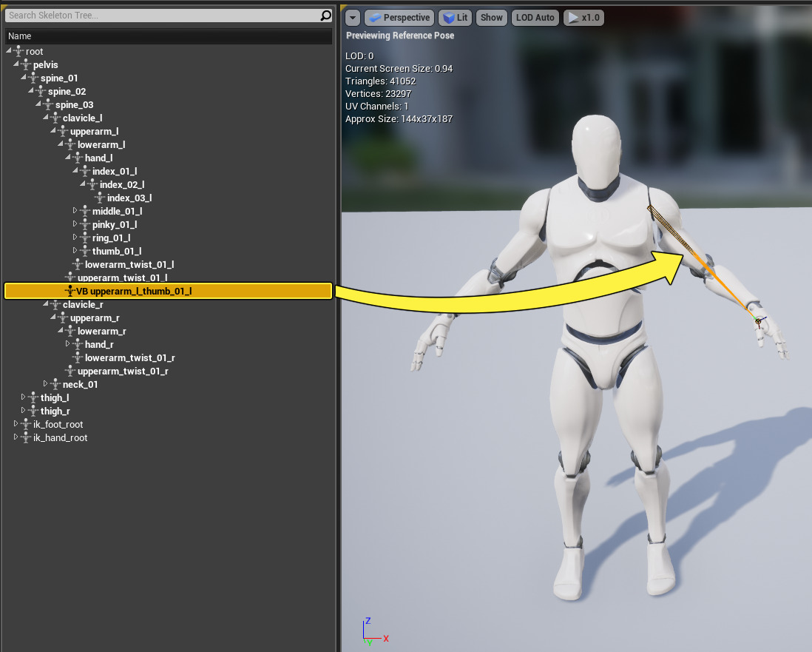This screenshot has width=812, height=652.
Task: Expand the ik_hand_root bone
Action: pyautogui.click(x=16, y=437)
